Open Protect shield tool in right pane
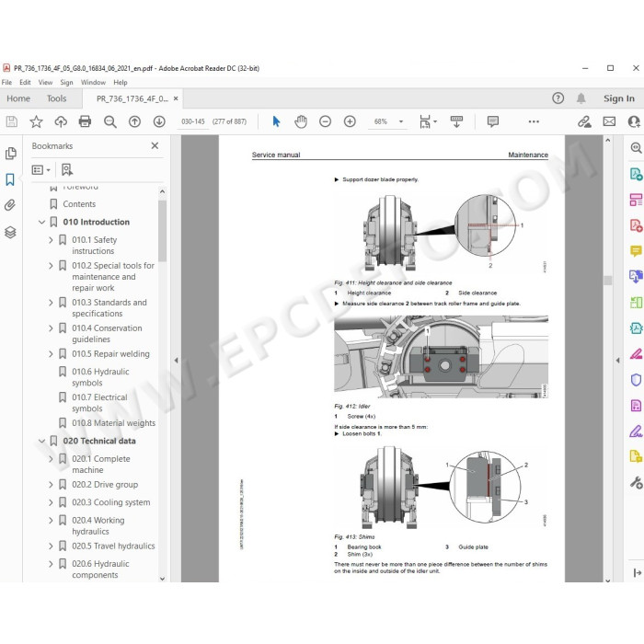Screen dimensions: 644x644 click(x=636, y=379)
